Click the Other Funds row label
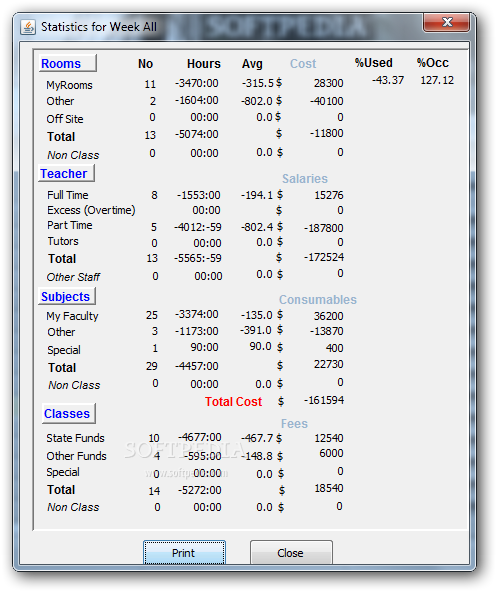 click(76, 456)
